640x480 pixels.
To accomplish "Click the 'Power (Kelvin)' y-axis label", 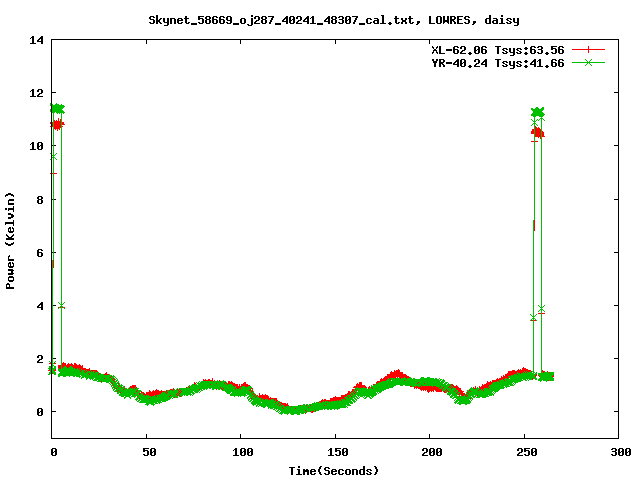I will coord(10,241).
